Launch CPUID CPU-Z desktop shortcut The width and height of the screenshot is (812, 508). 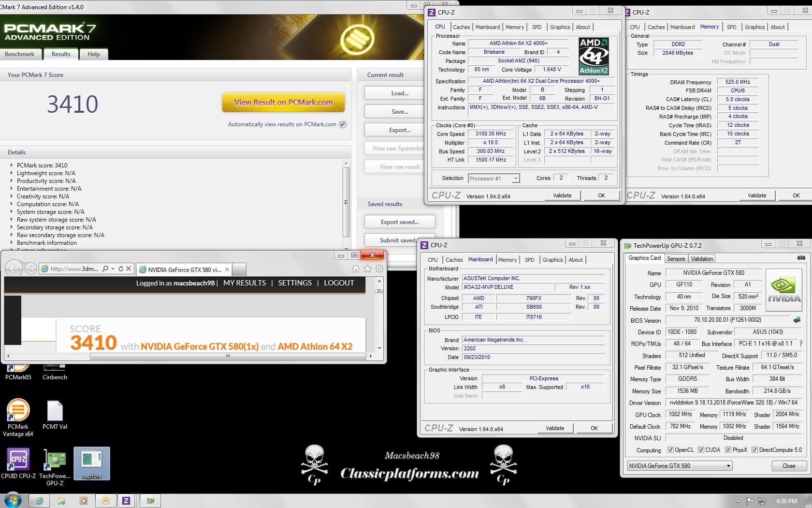tap(18, 463)
